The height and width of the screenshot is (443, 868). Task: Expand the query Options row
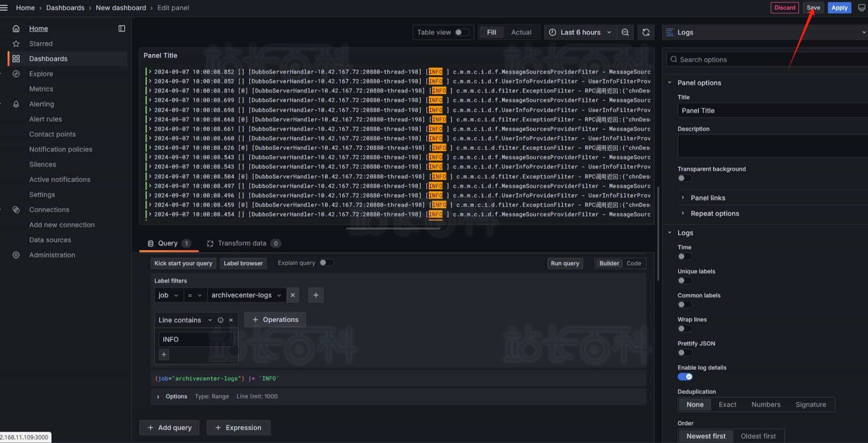point(158,396)
